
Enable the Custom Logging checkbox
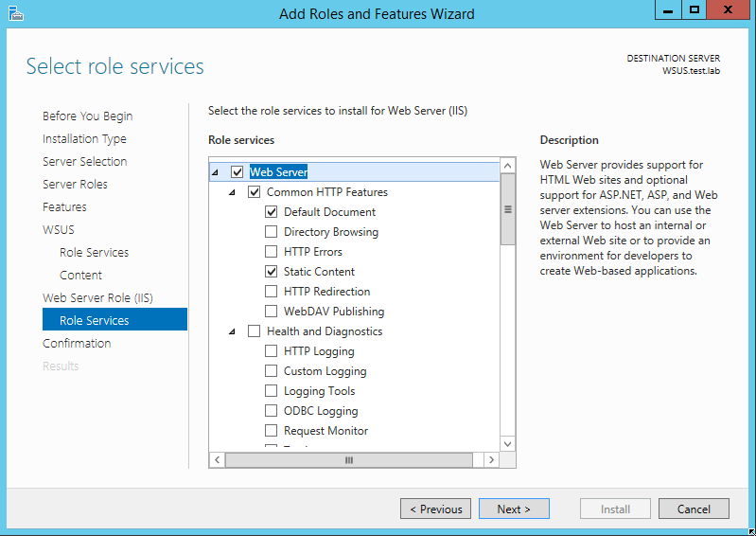(271, 370)
